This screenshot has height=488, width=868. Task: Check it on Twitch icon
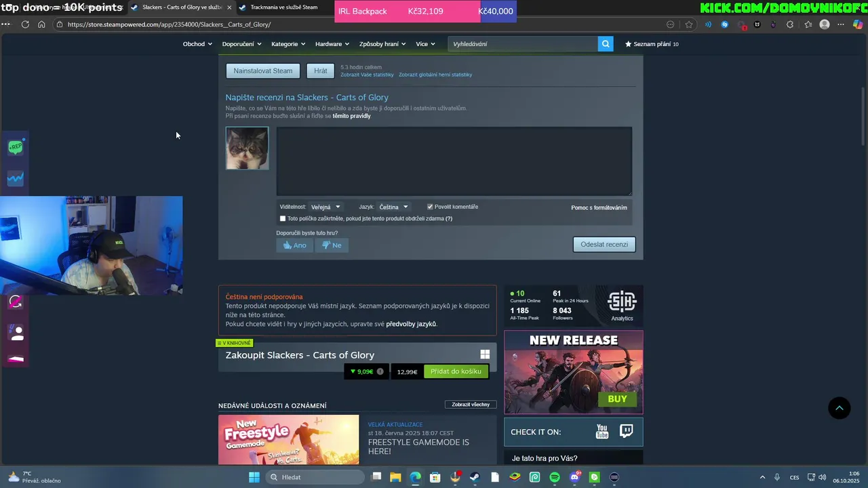point(627,432)
